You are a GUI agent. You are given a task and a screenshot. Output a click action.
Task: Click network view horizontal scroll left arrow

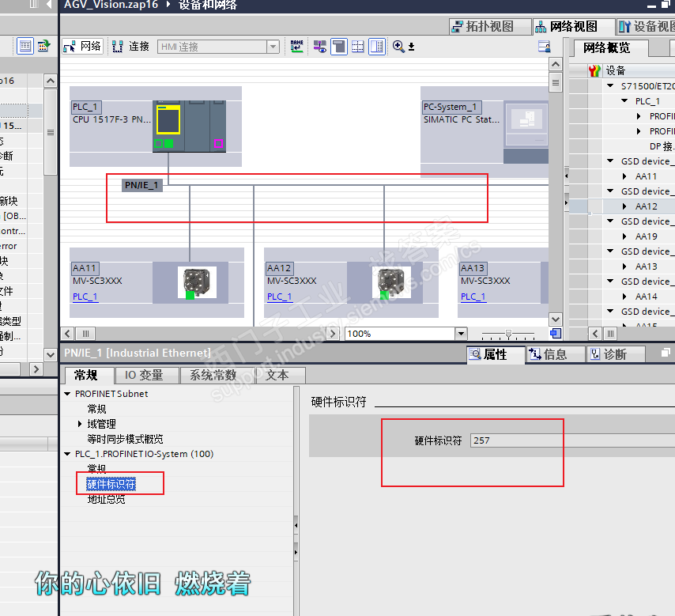68,334
